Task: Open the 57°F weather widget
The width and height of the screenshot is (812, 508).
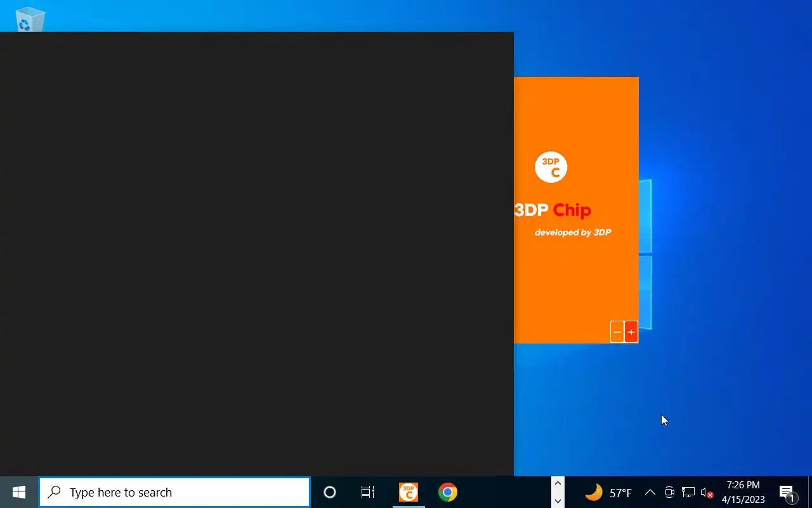Action: click(608, 492)
